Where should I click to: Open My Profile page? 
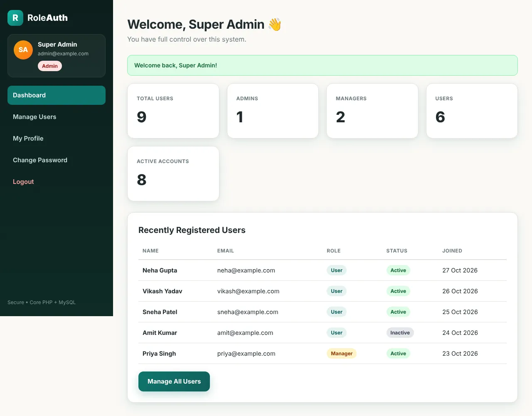pyautogui.click(x=57, y=139)
